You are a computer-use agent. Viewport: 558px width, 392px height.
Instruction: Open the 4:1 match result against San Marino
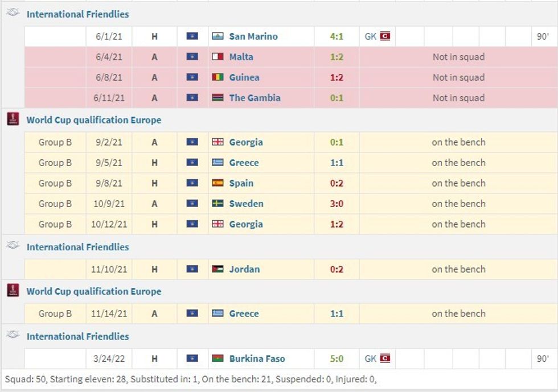click(x=337, y=36)
